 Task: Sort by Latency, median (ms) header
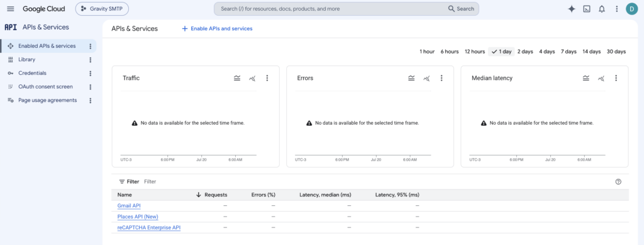(x=325, y=195)
